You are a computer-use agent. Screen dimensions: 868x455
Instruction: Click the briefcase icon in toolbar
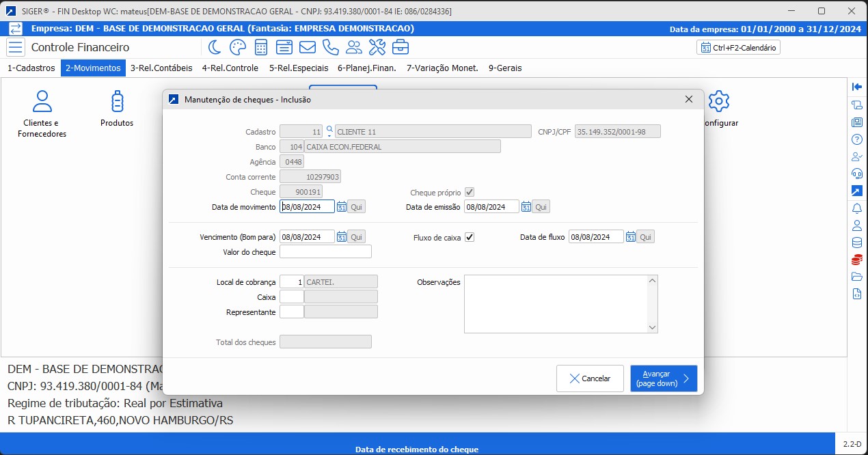pos(401,47)
